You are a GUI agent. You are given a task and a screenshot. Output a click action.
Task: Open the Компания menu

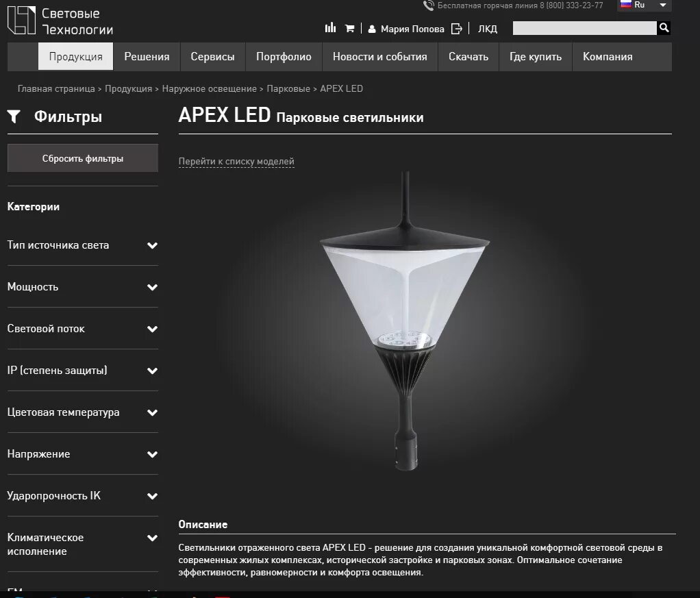(x=608, y=57)
